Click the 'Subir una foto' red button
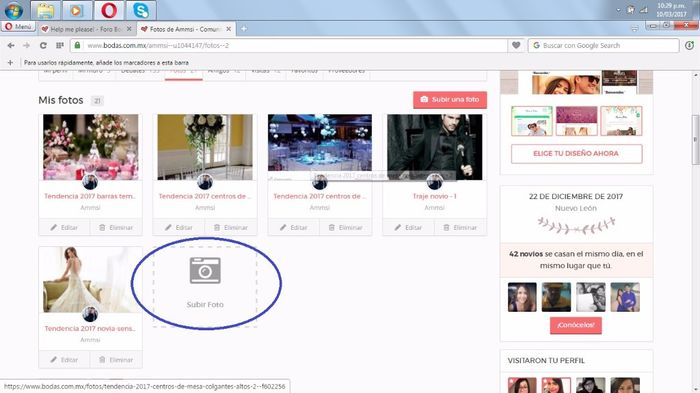This screenshot has width=700, height=393. [450, 100]
